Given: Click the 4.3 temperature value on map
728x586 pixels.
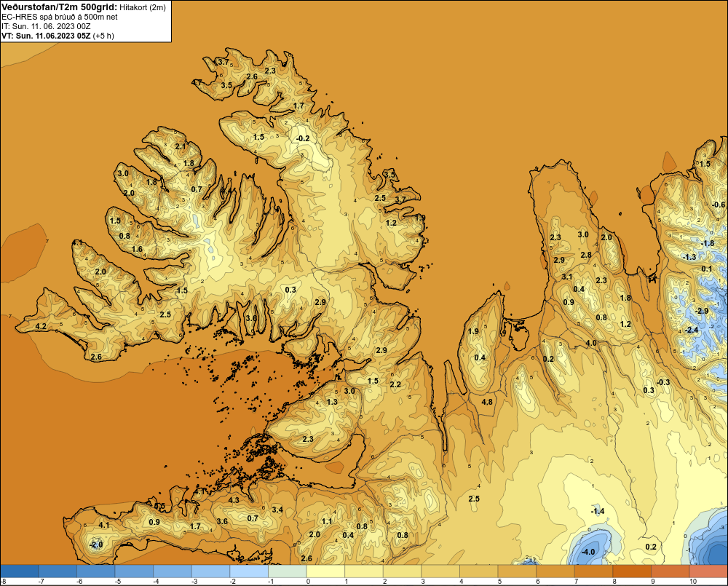Looking at the screenshot, I should 234,500.
